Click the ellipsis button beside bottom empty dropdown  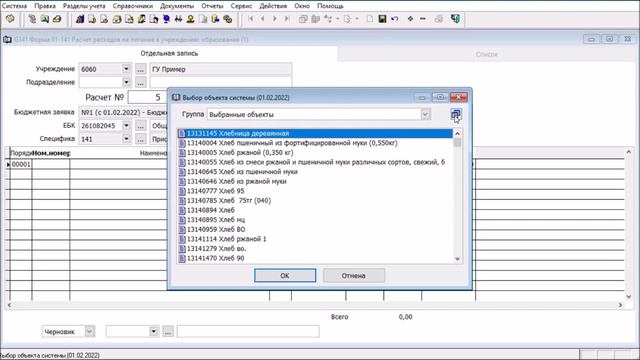coord(168,331)
